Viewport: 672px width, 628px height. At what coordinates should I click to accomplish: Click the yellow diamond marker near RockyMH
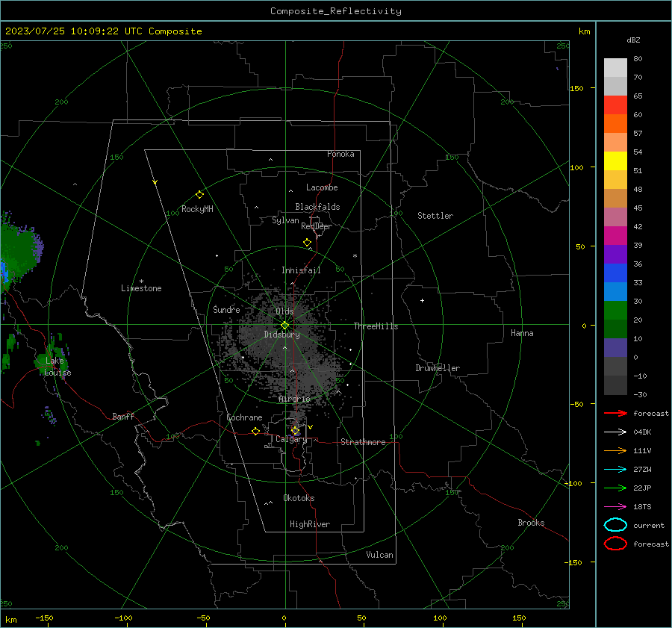point(199,195)
